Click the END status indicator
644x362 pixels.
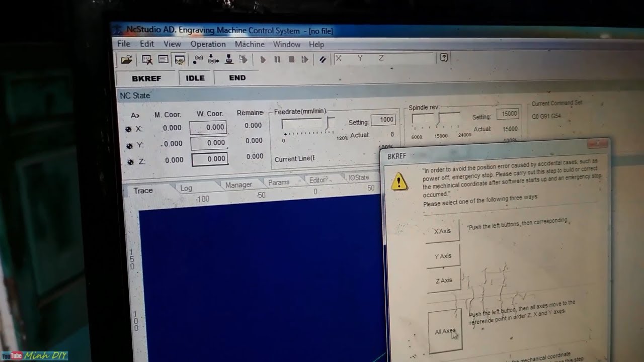[x=237, y=78]
